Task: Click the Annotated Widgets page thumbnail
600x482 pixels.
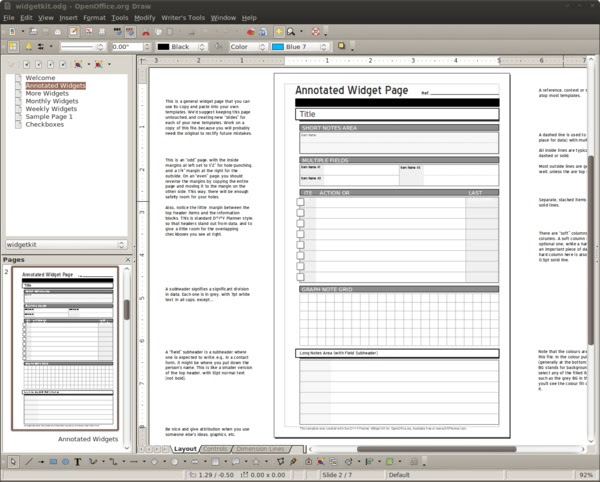Action: [x=65, y=348]
